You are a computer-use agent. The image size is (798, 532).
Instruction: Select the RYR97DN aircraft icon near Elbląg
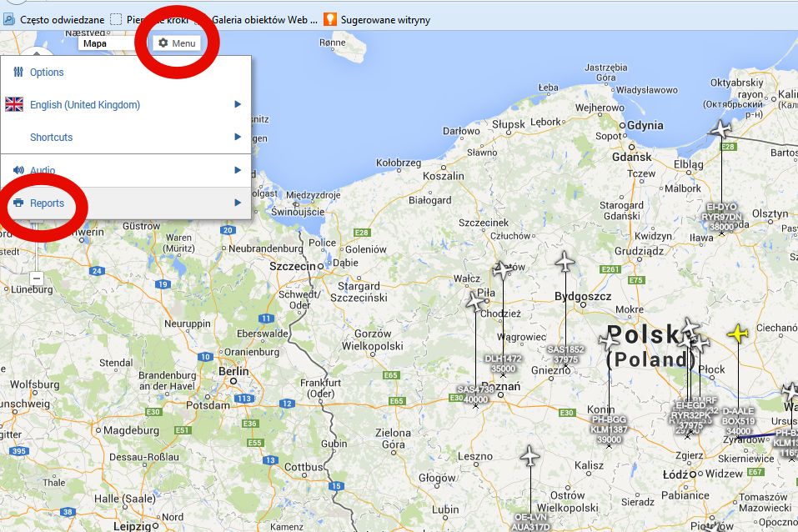[x=721, y=129]
